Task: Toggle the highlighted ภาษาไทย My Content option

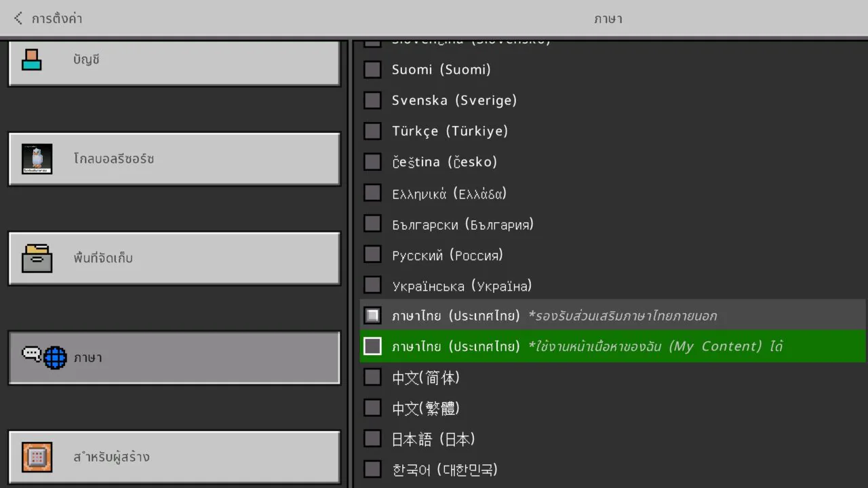Action: click(x=372, y=346)
